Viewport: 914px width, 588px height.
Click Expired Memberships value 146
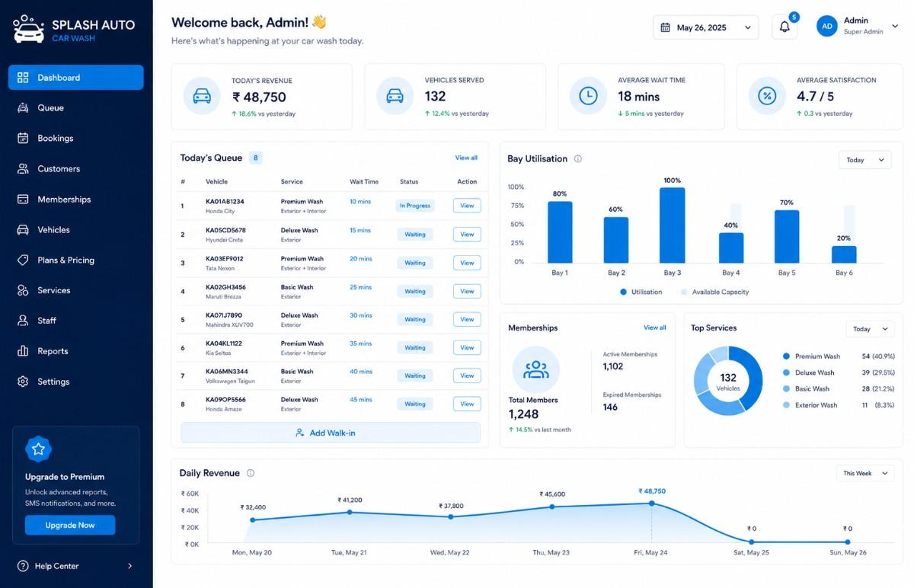pyautogui.click(x=610, y=407)
